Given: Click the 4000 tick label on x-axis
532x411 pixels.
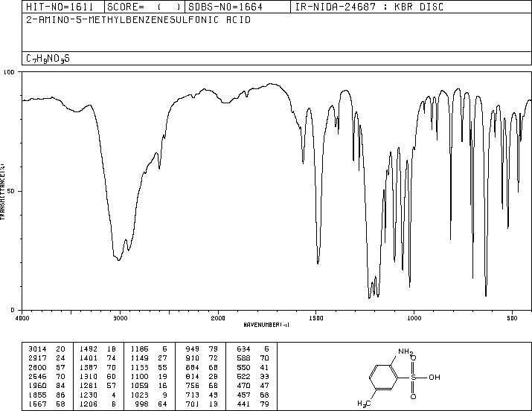Looking at the screenshot, I should point(22,318).
